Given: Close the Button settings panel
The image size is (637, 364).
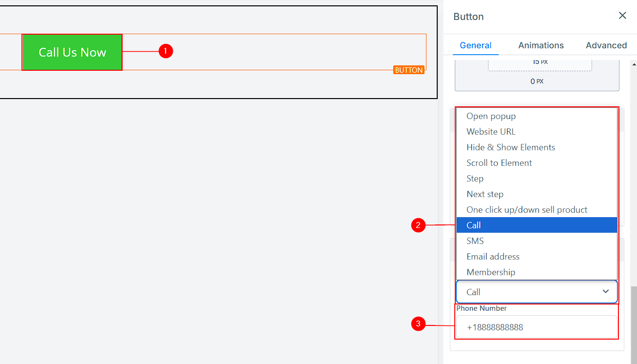Looking at the screenshot, I should (x=622, y=16).
